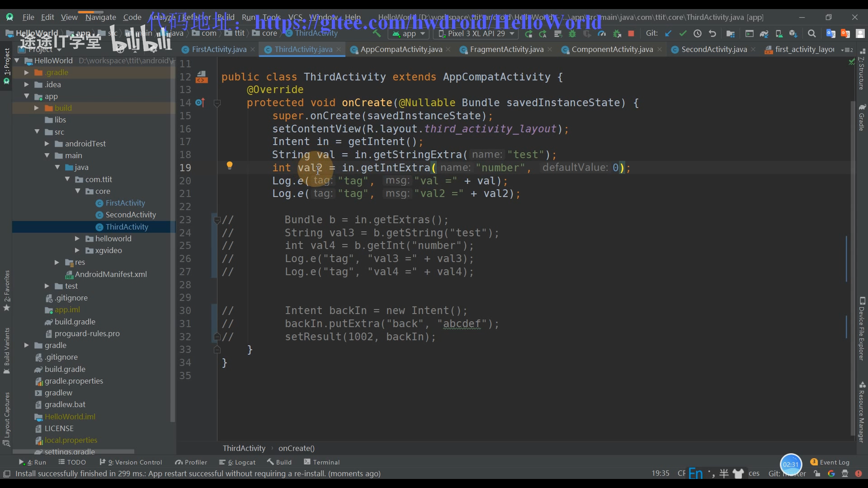Click the override gutter icon on line 14

pos(200,103)
